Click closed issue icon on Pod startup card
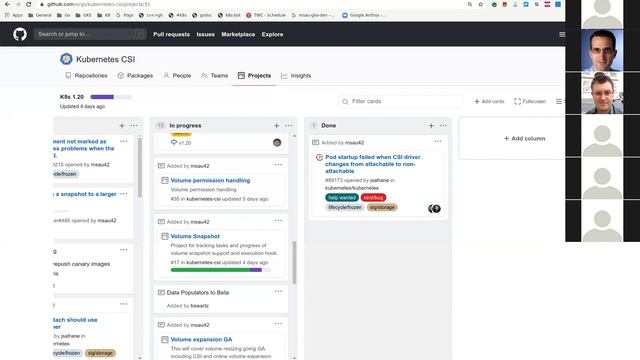 click(319, 157)
